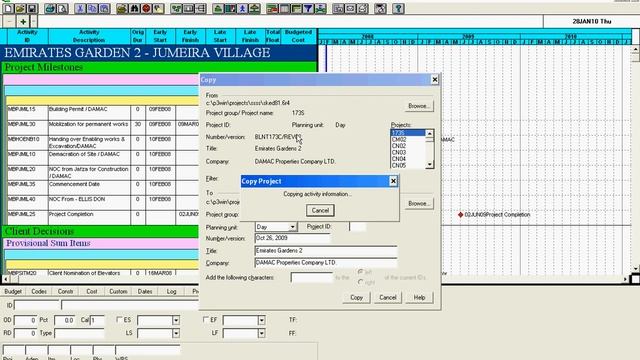
Task: Toggle the EF checkbox in the activity form
Action: (x=206, y=320)
